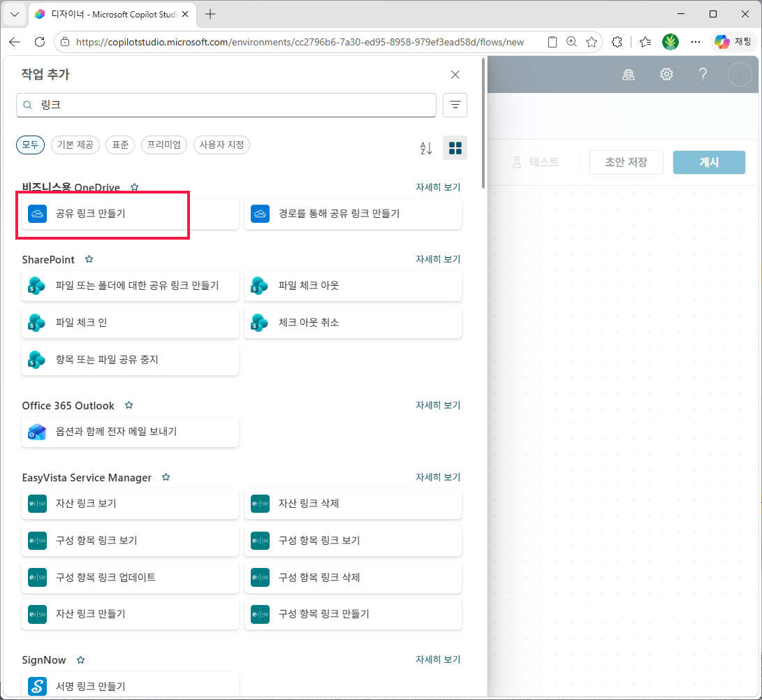Click the browser address bar URL
The height and width of the screenshot is (700, 762).
click(x=300, y=43)
